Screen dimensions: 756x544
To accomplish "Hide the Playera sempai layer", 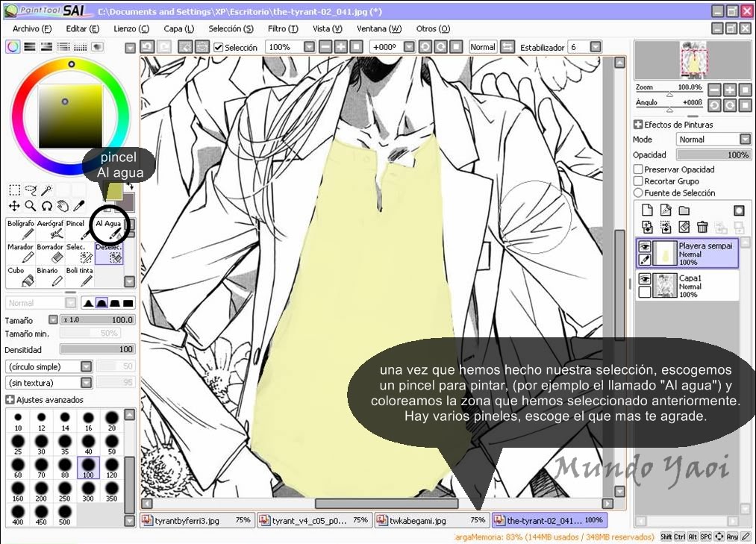I will 645,246.
